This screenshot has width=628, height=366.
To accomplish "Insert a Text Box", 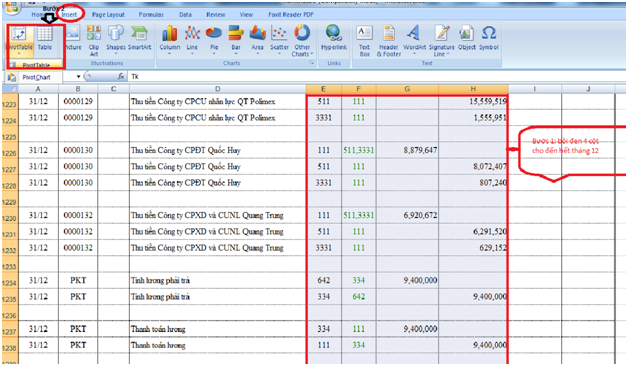I will 364,40.
